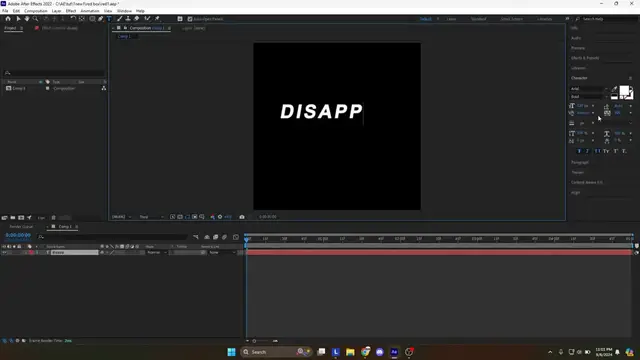Click the Interpret Footage icon in Project panel
The height and width of the screenshot is (360, 640).
[x=4, y=218]
